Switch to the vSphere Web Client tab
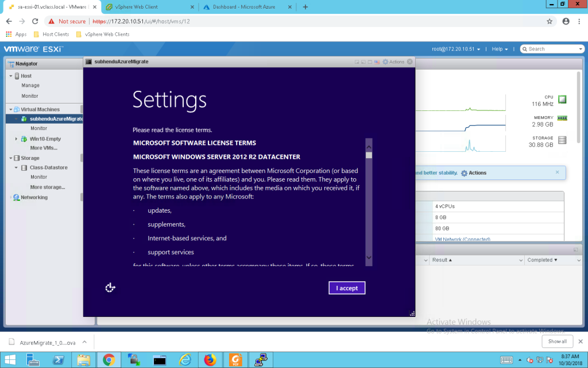588x368 pixels. tap(149, 7)
